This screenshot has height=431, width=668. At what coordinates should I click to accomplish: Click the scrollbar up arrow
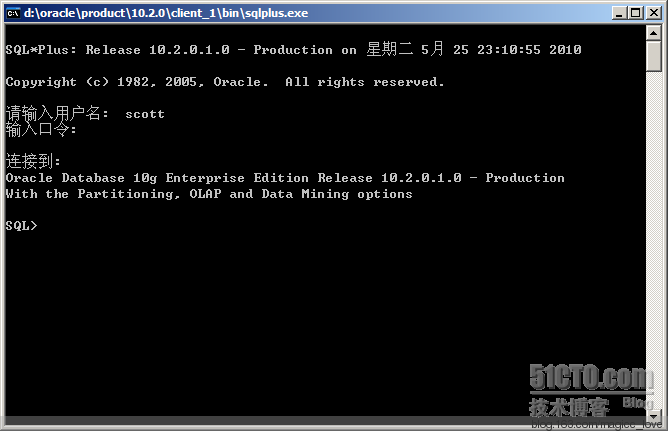[654, 33]
